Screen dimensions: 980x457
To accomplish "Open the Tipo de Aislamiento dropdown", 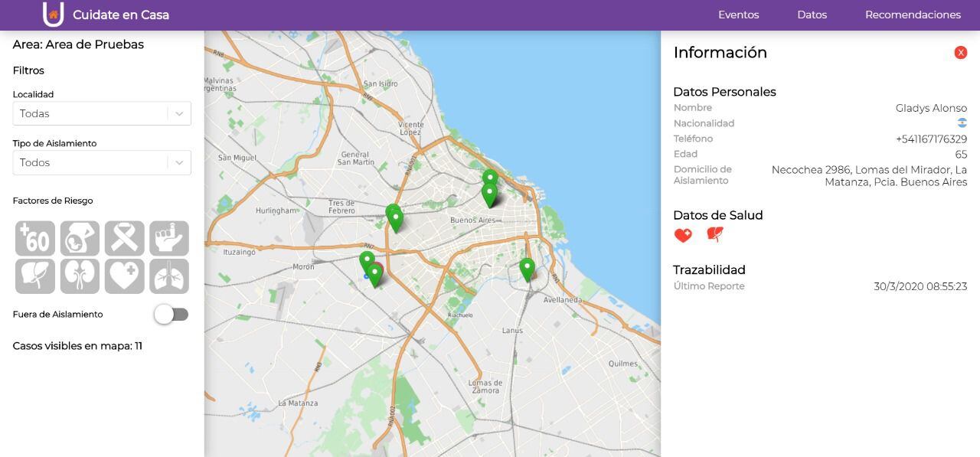I will [102, 162].
